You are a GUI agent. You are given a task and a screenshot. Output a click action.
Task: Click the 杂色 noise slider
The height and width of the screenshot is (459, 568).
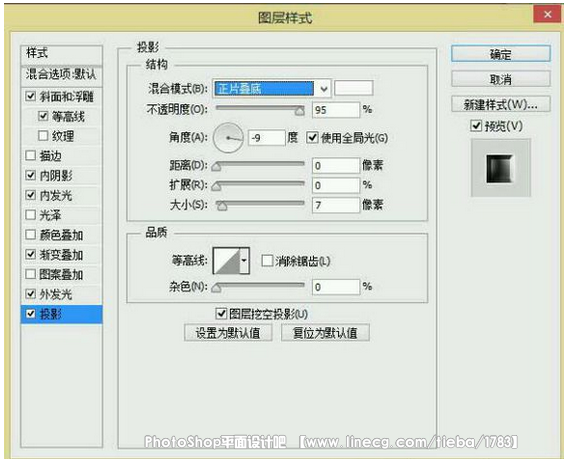(x=260, y=287)
